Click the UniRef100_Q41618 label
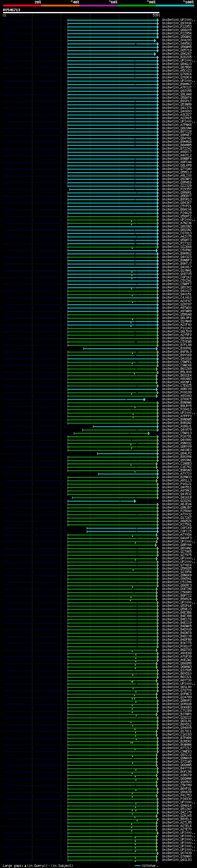197x868 pixels. pyautogui.click(x=177, y=497)
